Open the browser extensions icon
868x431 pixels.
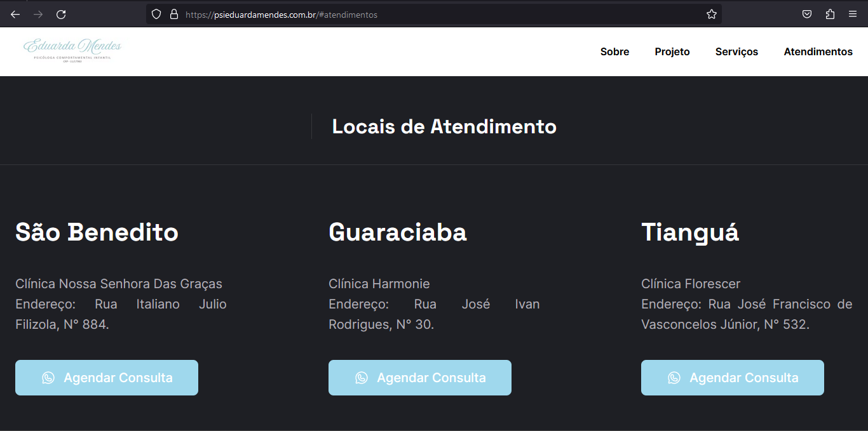830,14
